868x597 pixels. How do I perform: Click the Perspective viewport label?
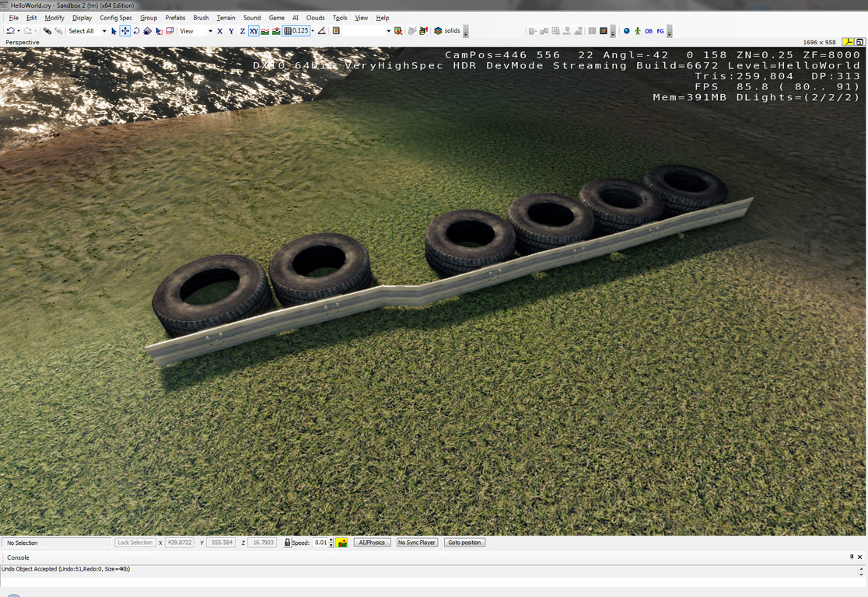point(22,42)
